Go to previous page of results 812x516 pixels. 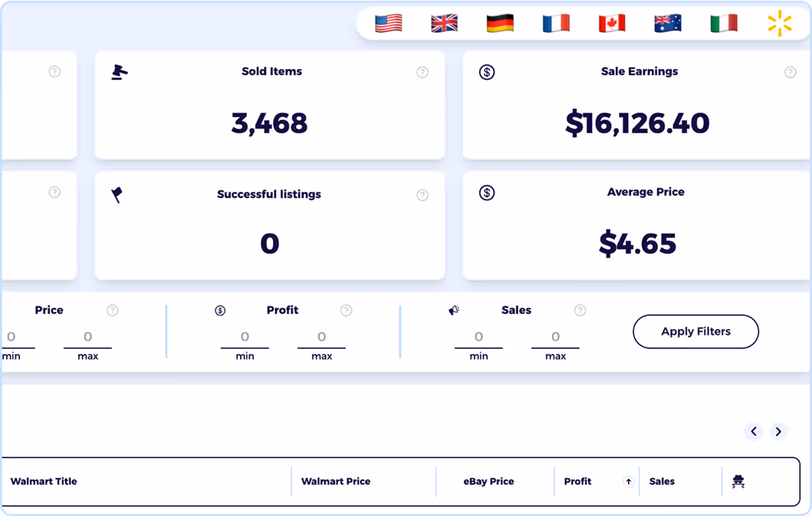[754, 431]
